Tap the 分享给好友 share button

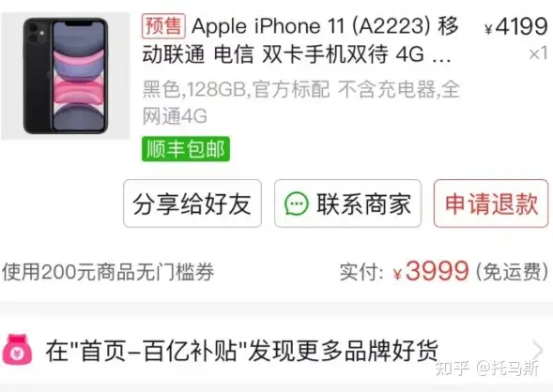coord(192,204)
